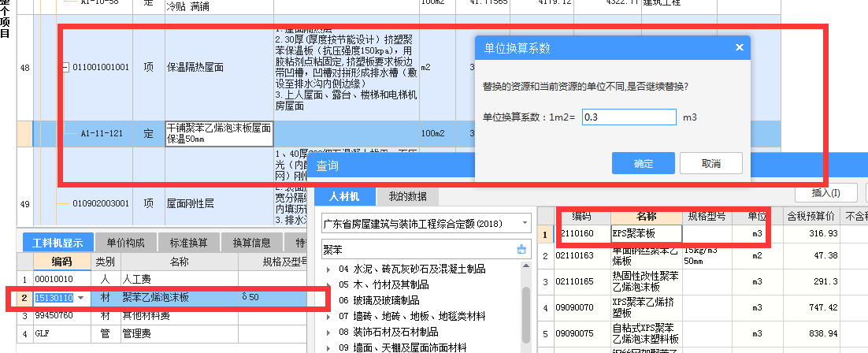Image resolution: width=868 pixels, height=353 pixels.
Task: Open the 广东省房屋建筑与装饰工程综合定额(2018) dropdown
Action: pos(525,224)
